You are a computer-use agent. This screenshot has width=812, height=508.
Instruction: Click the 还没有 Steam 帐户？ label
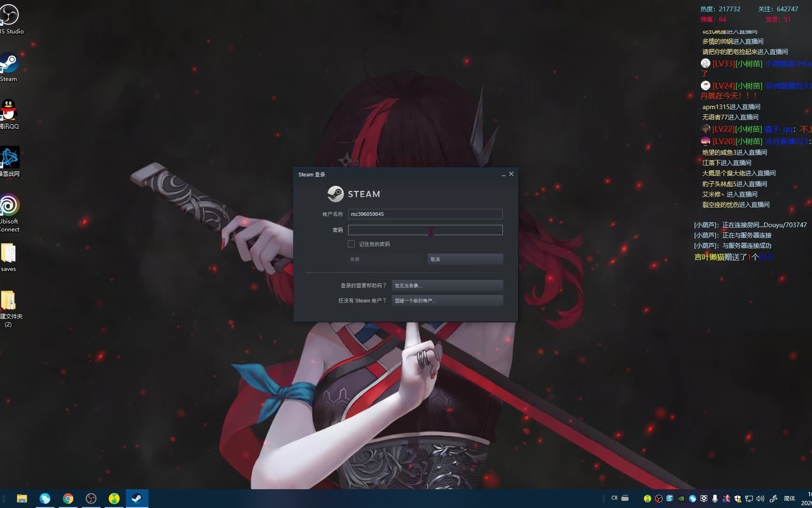tap(363, 301)
